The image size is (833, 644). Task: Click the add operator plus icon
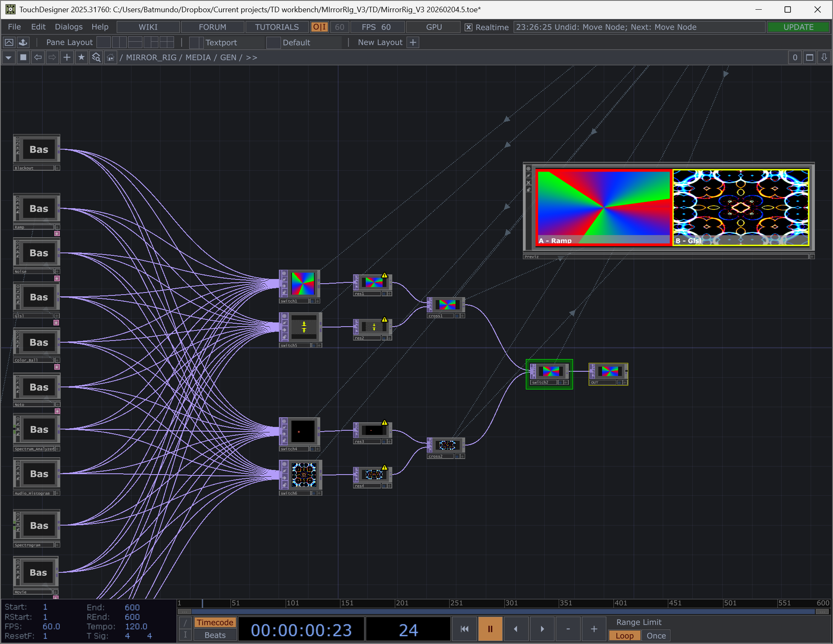pyautogui.click(x=67, y=57)
